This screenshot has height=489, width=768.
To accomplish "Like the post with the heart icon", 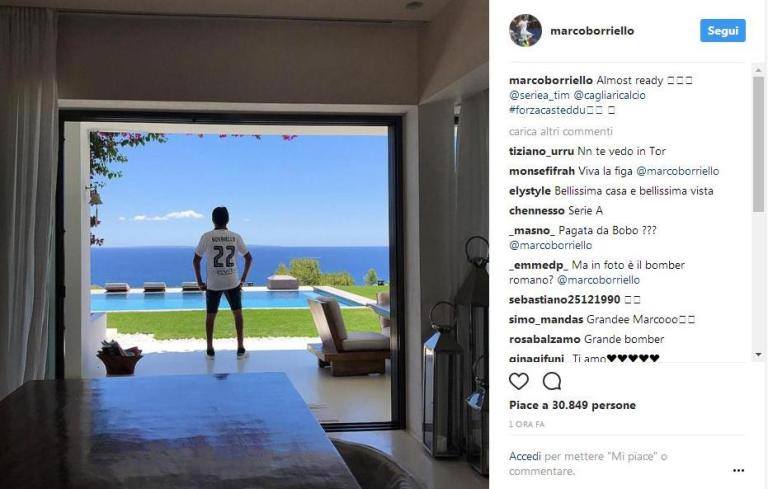I will (519, 381).
